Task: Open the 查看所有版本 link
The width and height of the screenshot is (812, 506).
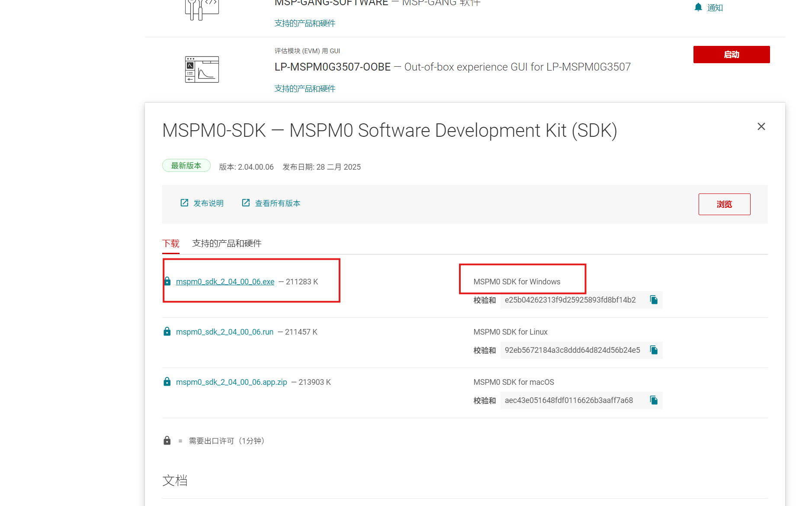Action: 278,203
